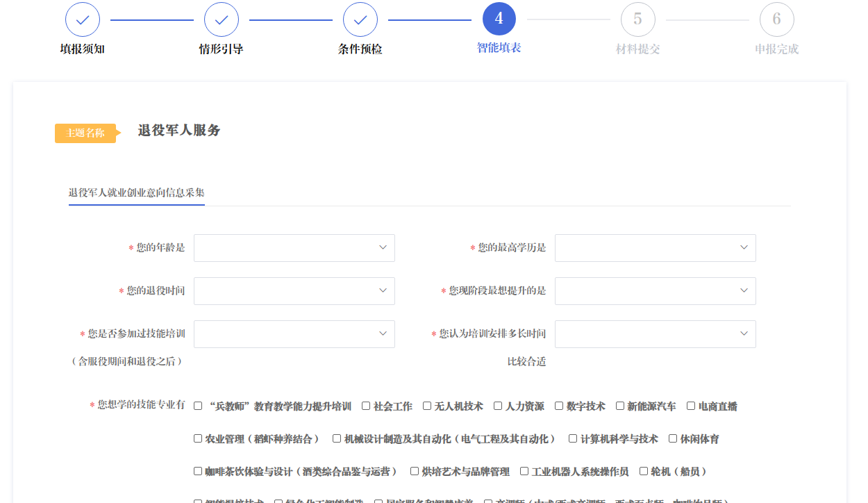Viewport: 868px width, 503px height.
Task: Select the 电商直播 checkbox
Action: [691, 406]
